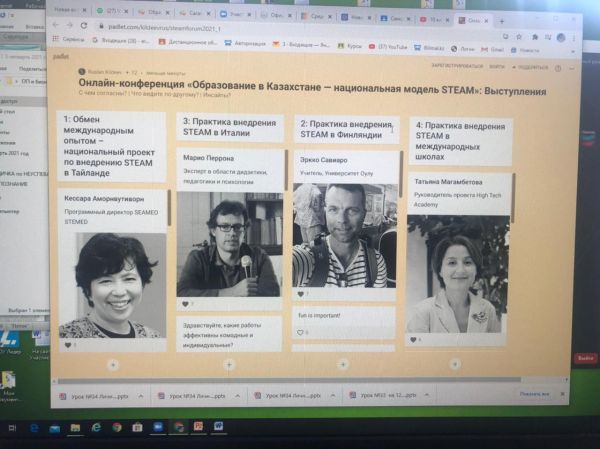Open the Gmail bookmark

[496, 48]
